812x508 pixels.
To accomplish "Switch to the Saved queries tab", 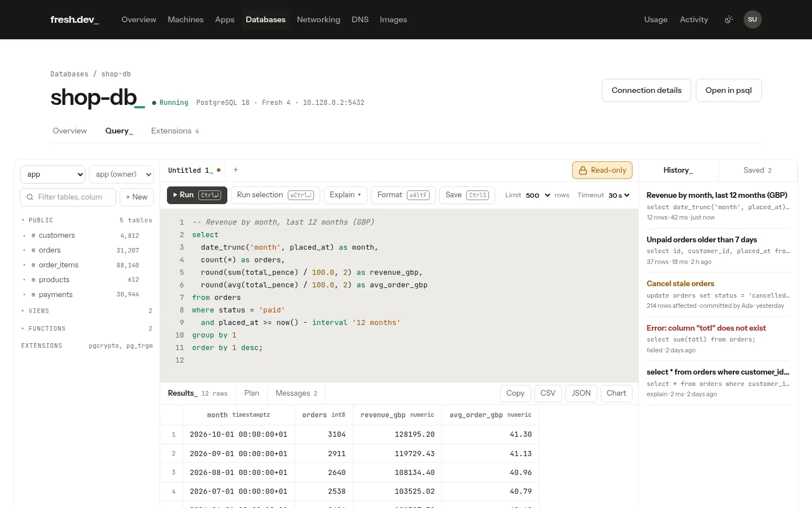I will [x=757, y=170].
